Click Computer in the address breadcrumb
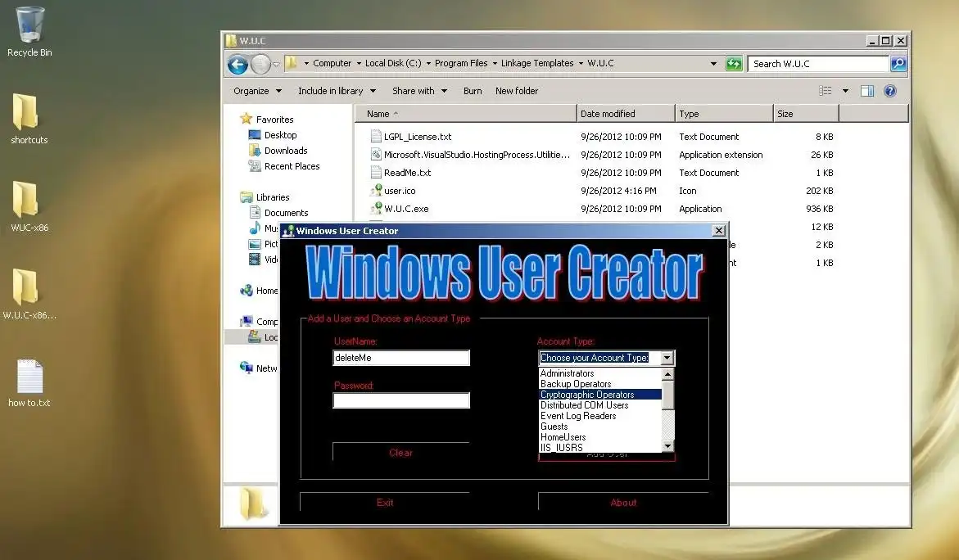959x560 pixels. point(332,63)
